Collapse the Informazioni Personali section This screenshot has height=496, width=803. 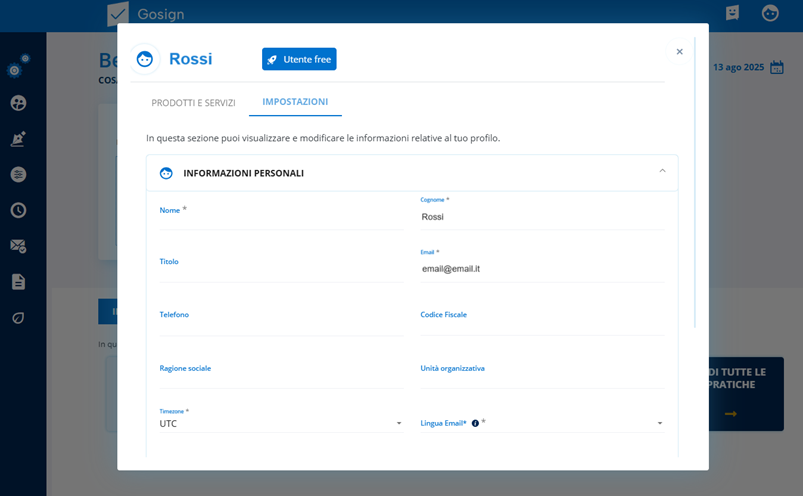point(662,172)
